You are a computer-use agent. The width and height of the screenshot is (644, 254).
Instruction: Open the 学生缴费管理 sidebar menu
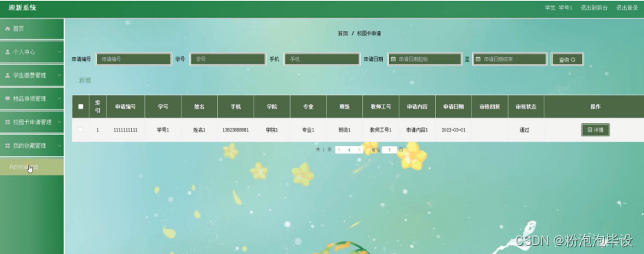tap(32, 76)
